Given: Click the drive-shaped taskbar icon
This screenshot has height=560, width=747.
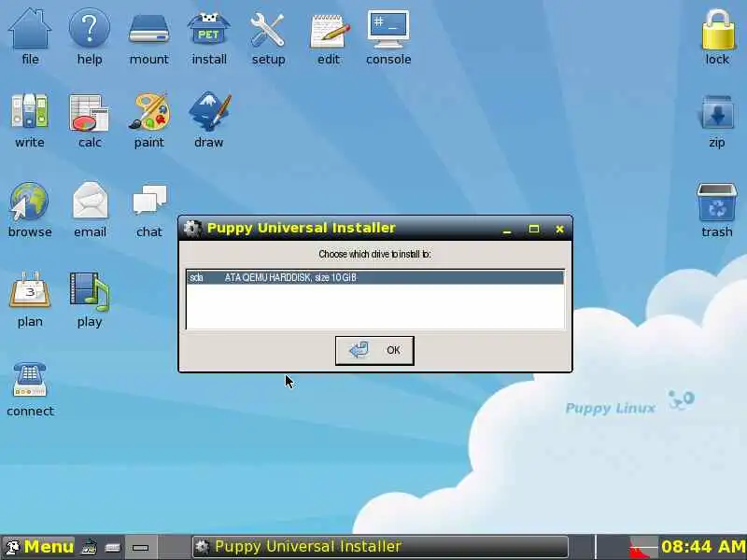Looking at the screenshot, I should pyautogui.click(x=113, y=547).
